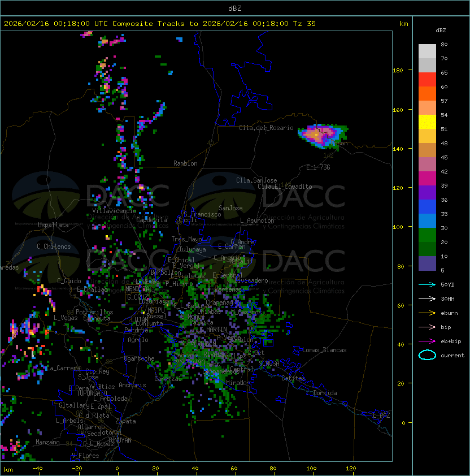
Task: Click the white 30HM track arrow
Action: coord(427,298)
